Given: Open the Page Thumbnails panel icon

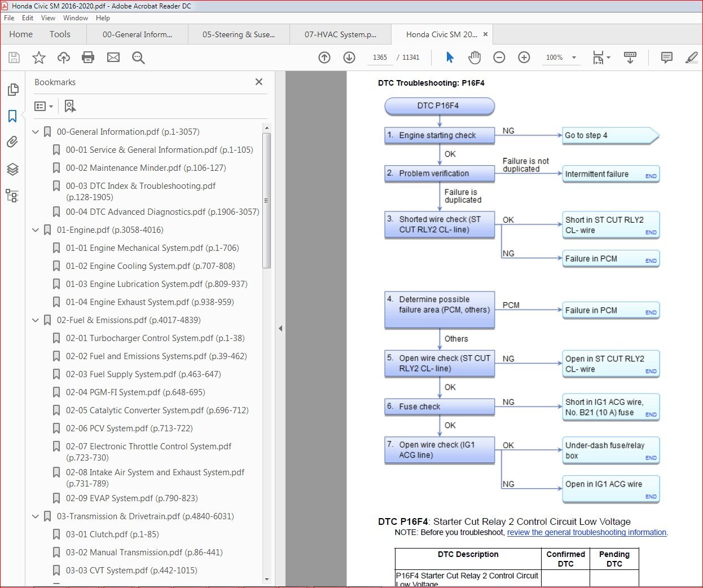Looking at the screenshot, I should [x=12, y=90].
